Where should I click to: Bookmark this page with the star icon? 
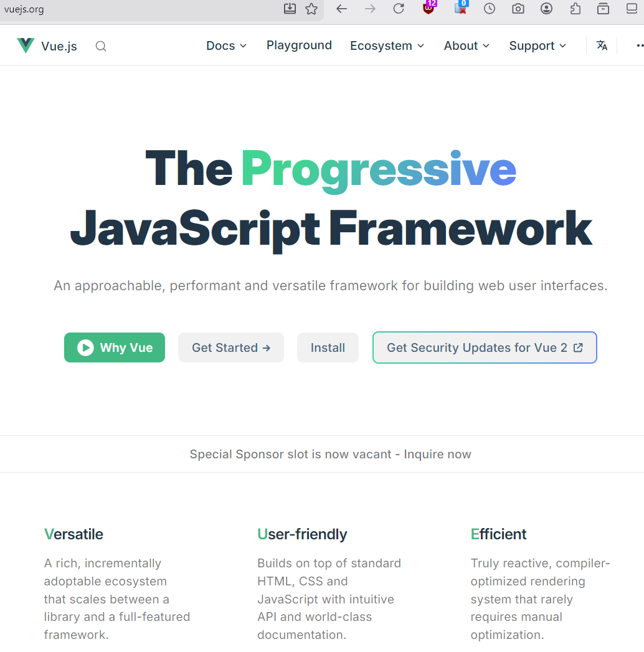pyautogui.click(x=311, y=9)
